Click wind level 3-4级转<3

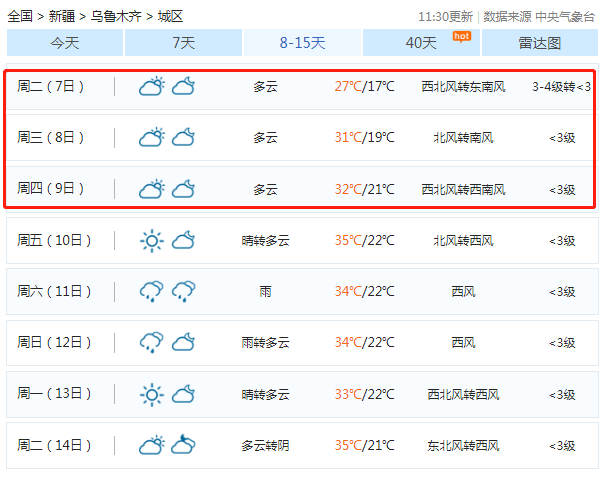(562, 87)
